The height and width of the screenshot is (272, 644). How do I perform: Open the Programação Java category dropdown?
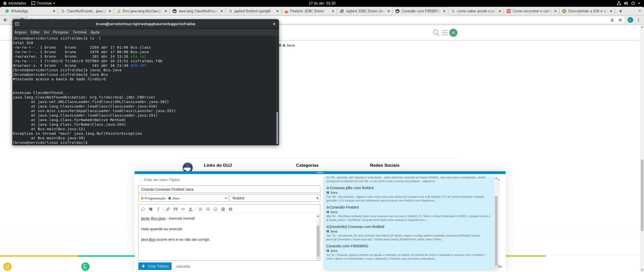pos(183,198)
